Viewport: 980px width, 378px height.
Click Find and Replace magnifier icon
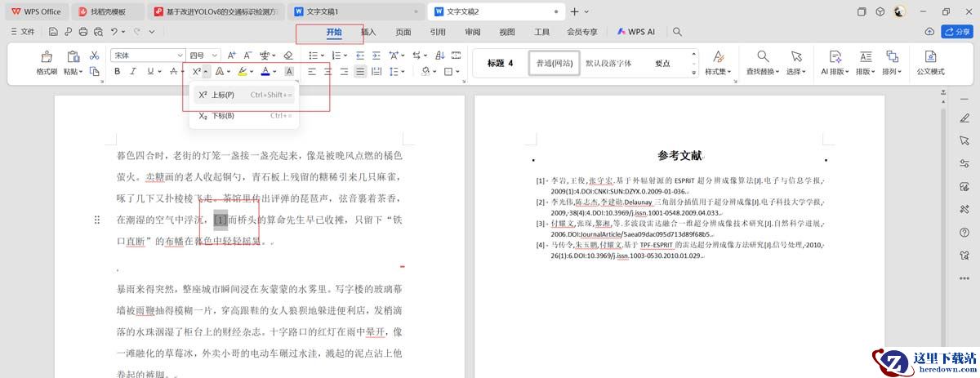[763, 56]
